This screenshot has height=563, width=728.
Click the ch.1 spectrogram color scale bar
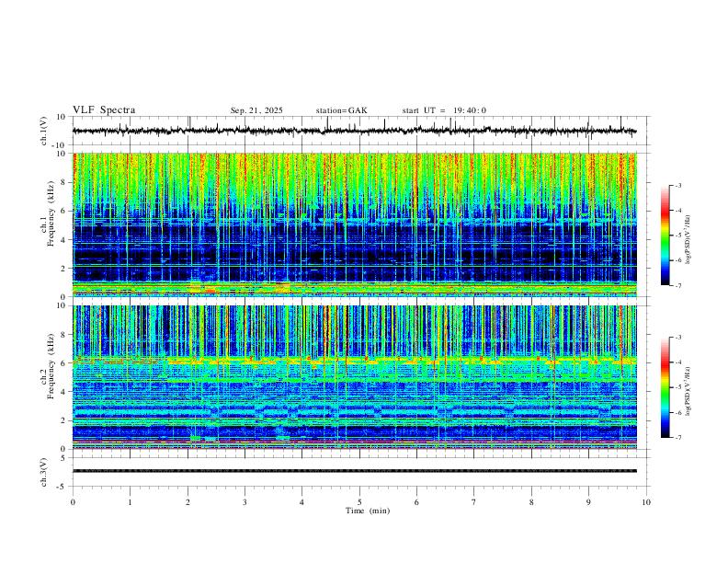665,236
